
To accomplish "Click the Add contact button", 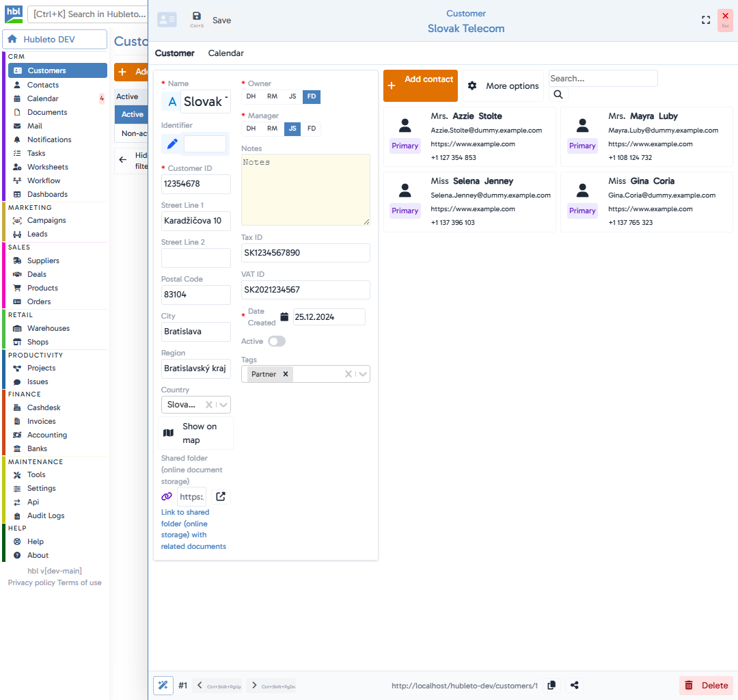I will click(420, 85).
